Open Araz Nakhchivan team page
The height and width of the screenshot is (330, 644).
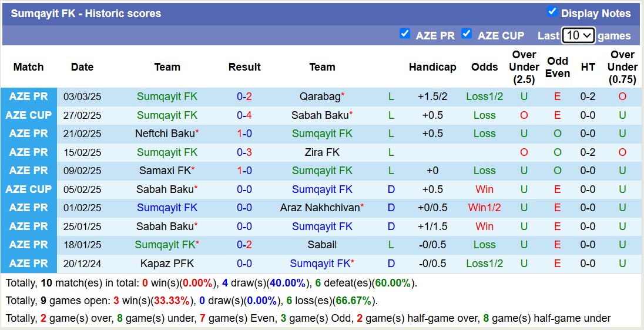tap(320, 208)
